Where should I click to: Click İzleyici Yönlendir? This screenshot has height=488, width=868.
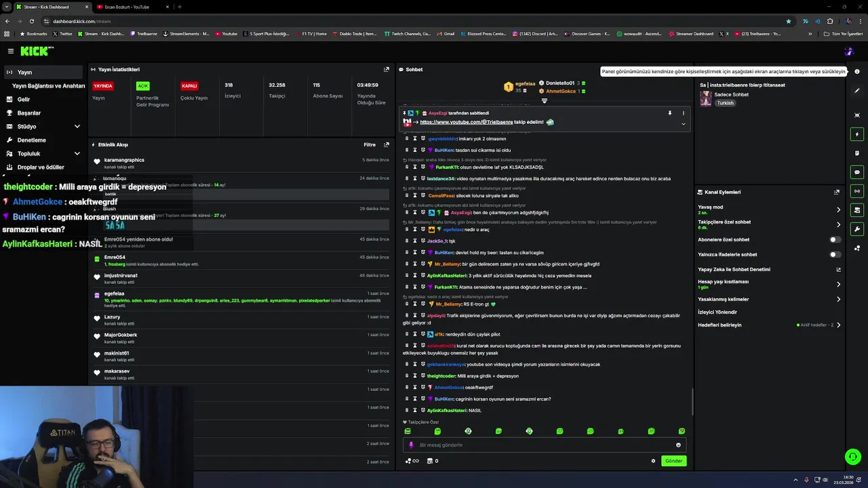tap(717, 312)
